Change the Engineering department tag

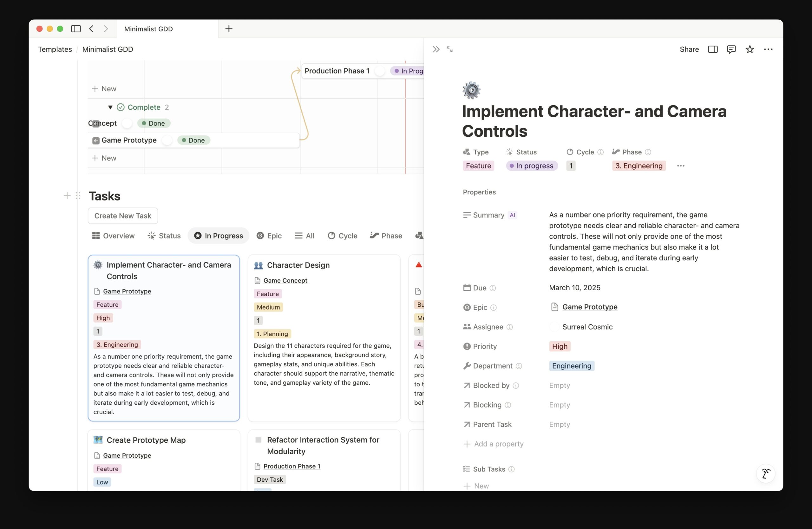click(572, 366)
